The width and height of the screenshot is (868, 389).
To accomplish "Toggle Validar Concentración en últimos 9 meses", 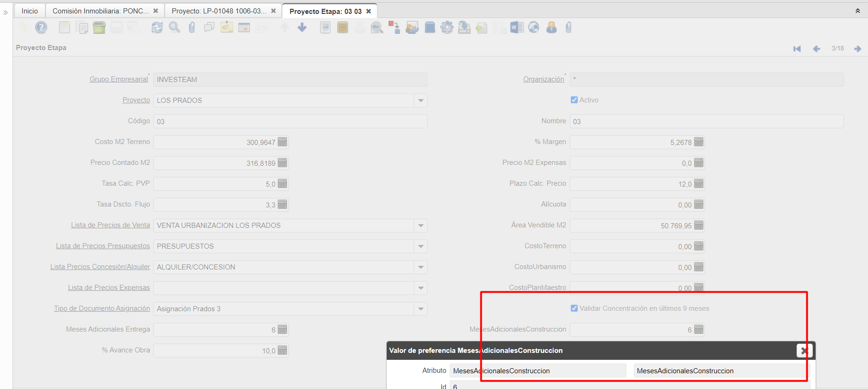I will tap(574, 308).
